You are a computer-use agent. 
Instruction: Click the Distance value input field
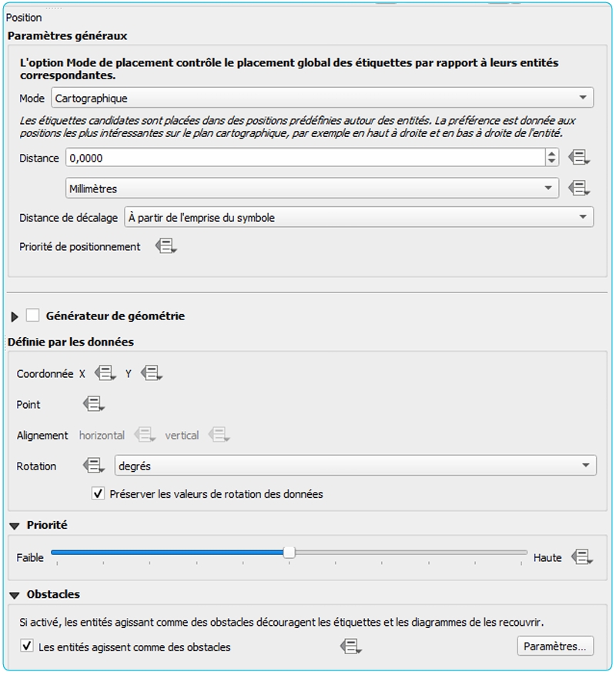point(304,158)
